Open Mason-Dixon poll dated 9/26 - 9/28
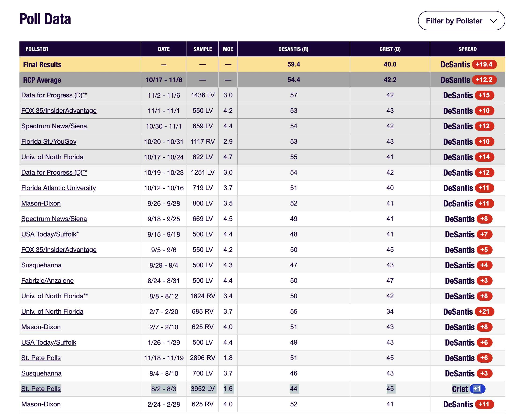516x420 pixels. [41, 203]
